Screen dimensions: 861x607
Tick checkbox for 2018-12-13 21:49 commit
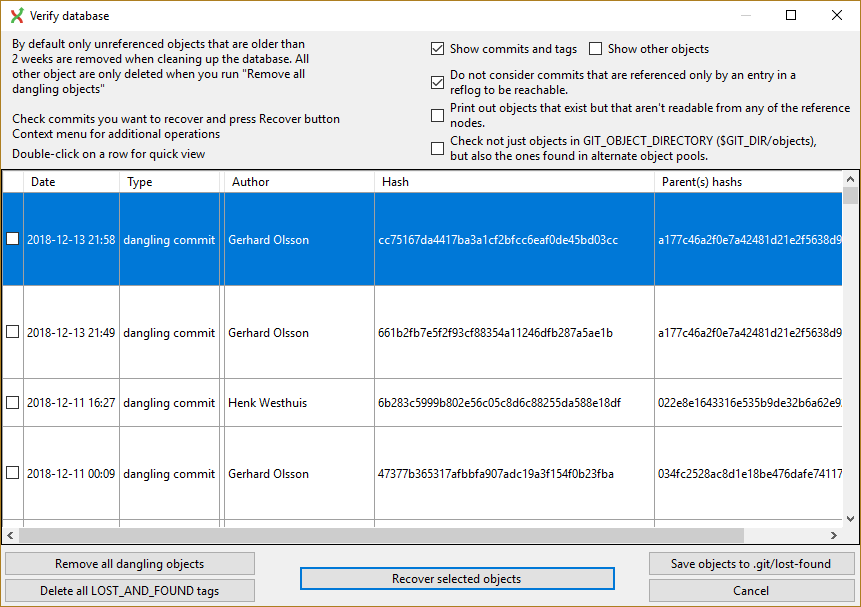tap(13, 332)
